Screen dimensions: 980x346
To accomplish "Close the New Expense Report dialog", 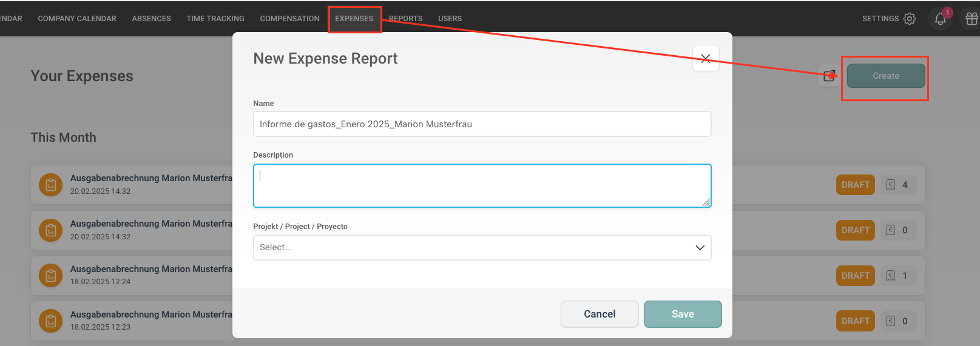I will click(705, 59).
